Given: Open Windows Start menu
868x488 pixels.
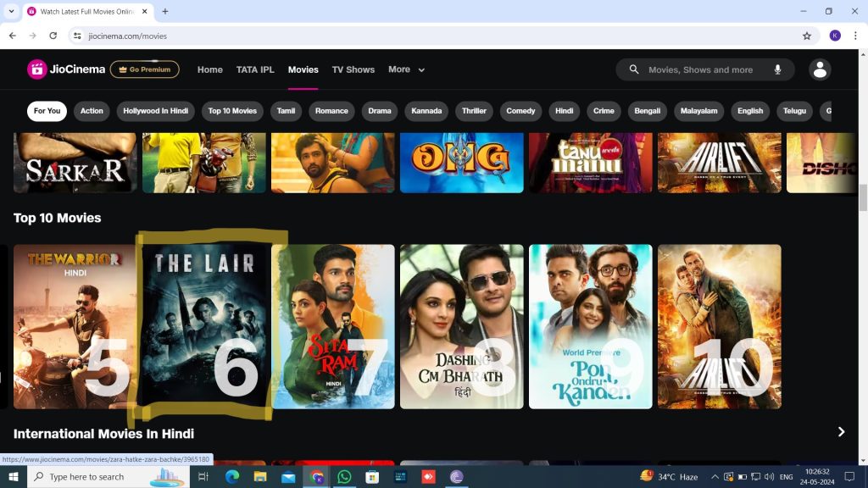Looking at the screenshot, I should pos(14,476).
